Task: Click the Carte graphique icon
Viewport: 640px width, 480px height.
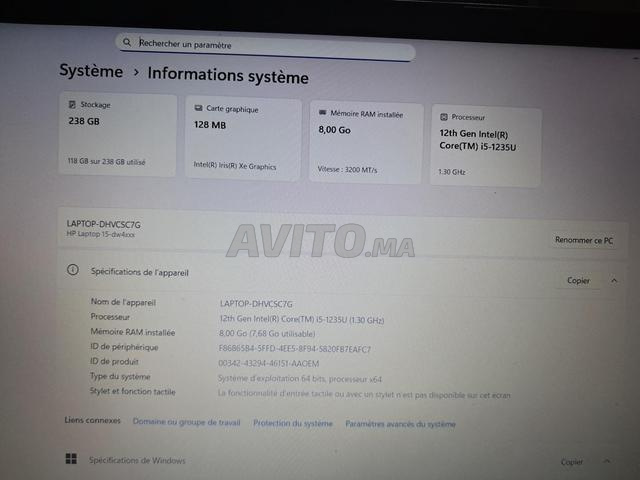Action: (x=198, y=108)
